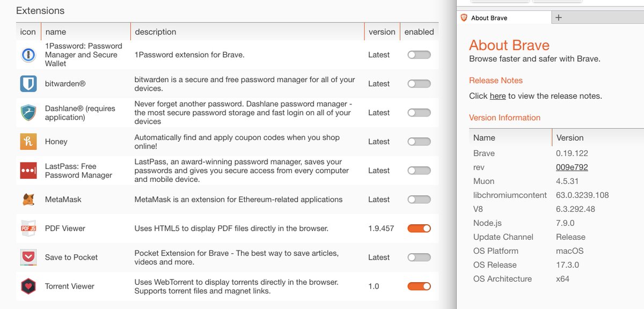Click the Muon version 4.5.31 value
Screen dimensions: 644x309
point(568,181)
